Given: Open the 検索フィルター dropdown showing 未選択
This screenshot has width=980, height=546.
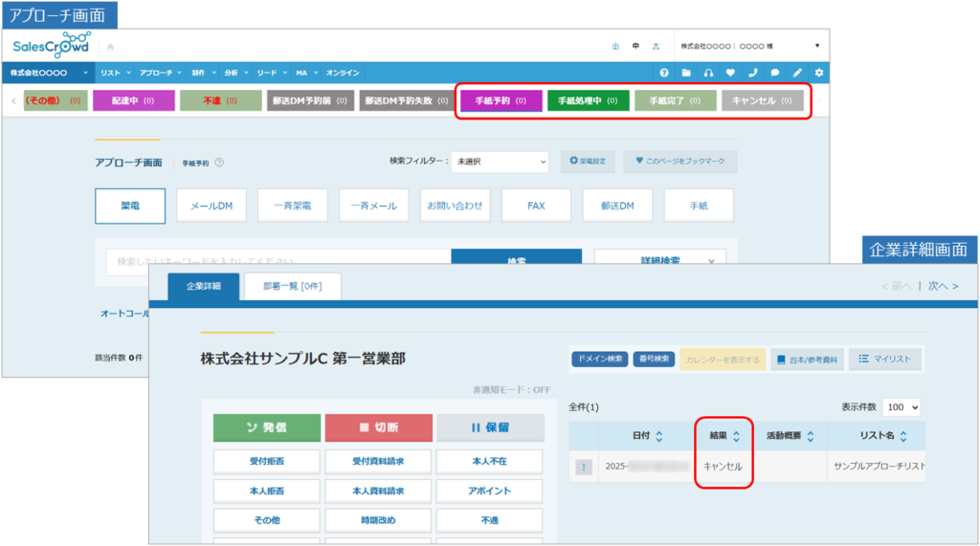Looking at the screenshot, I should 500,162.
